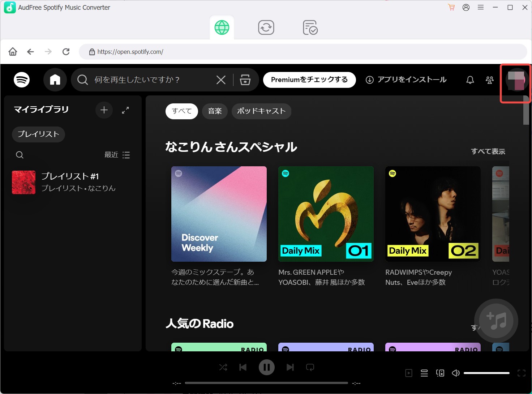Image resolution: width=532 pixels, height=394 pixels.
Task: Click the AudFree app logo icon
Action: point(10,7)
